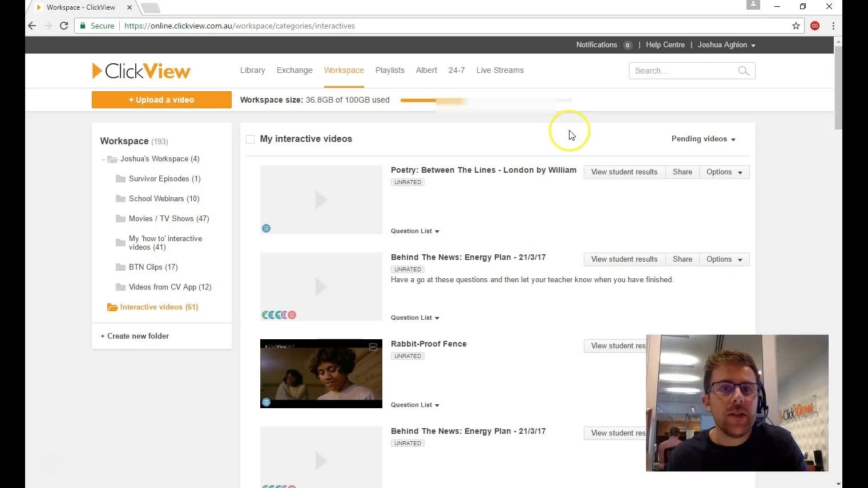Open the Rabbit-Proof Fence title
This screenshot has height=488, width=868.
pos(429,344)
